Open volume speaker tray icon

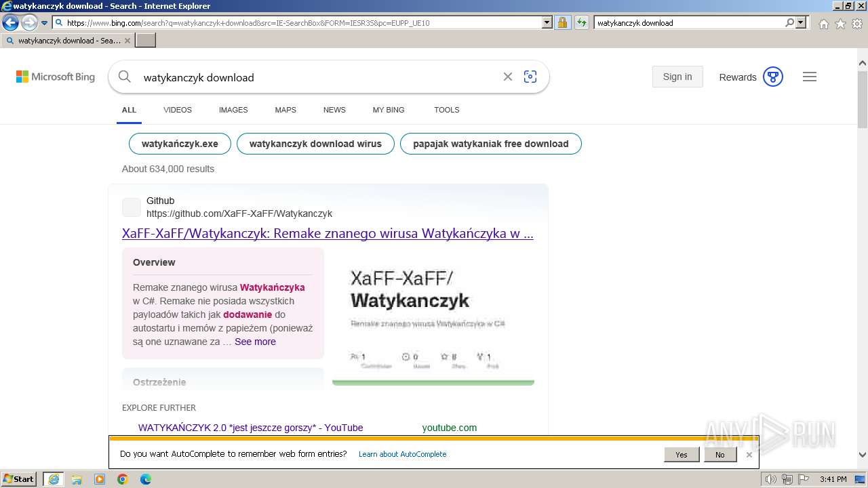(772, 479)
